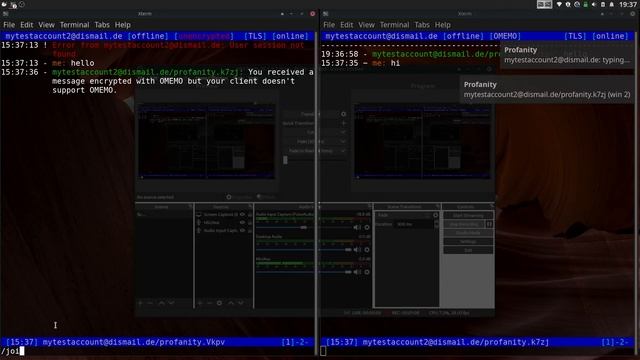Open View menu in right terminal window
Screen dimensions: 640x360
tap(366, 25)
